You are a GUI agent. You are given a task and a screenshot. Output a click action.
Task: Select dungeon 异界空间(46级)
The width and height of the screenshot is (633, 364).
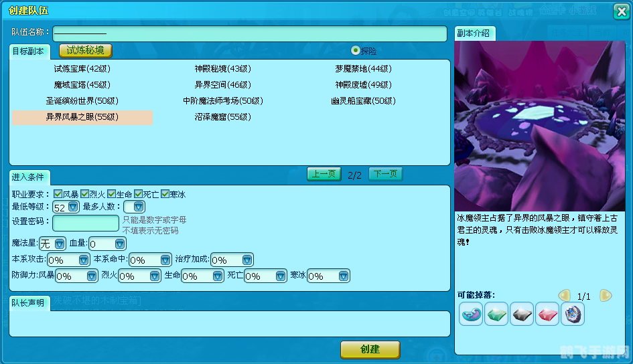pyautogui.click(x=223, y=85)
